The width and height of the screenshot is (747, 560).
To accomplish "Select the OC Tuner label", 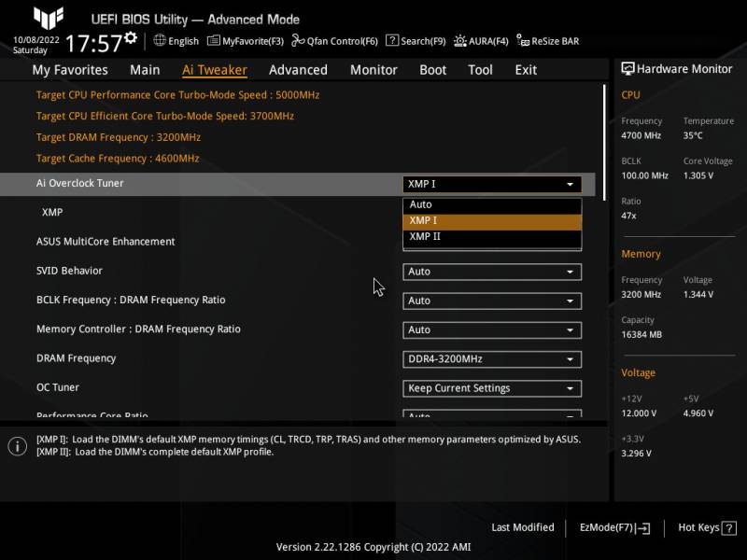I will click(x=58, y=387).
